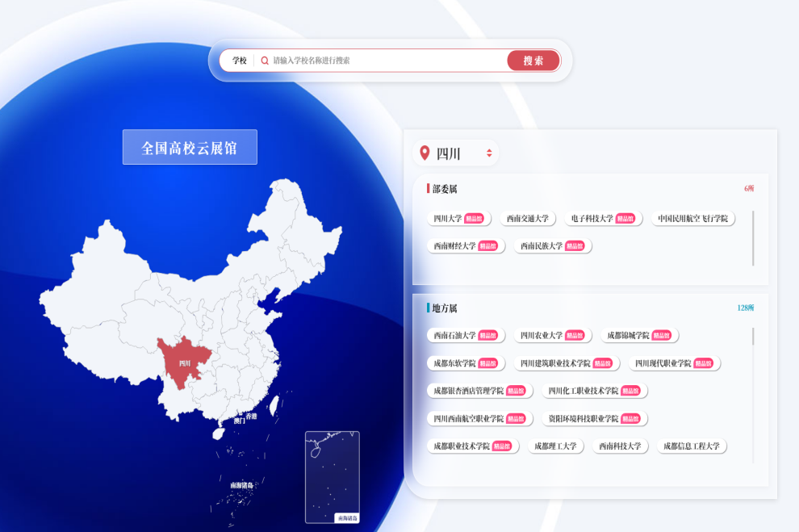Open 成都银杏酒店管理学院 tag
The width and height of the screenshot is (799, 532).
479,391
